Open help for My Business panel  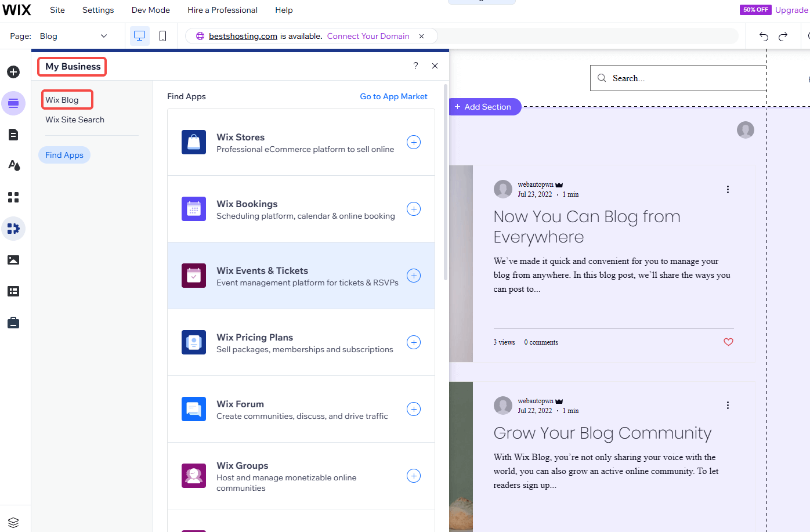pos(415,66)
